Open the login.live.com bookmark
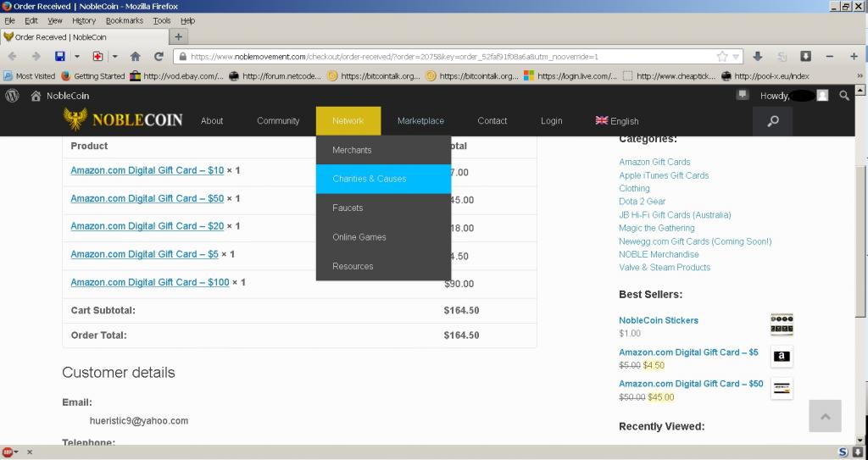 click(x=570, y=76)
